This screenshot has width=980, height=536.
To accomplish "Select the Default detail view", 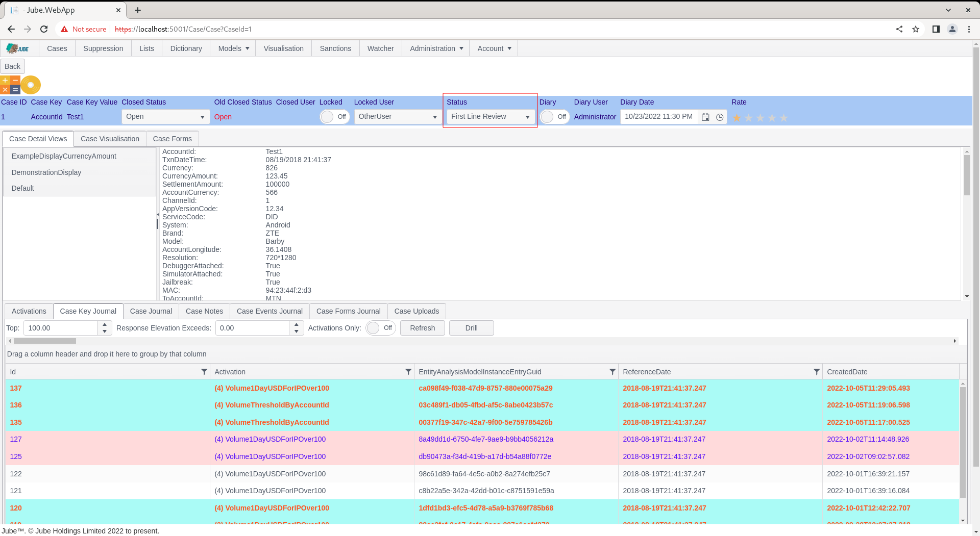I will pos(80,188).
